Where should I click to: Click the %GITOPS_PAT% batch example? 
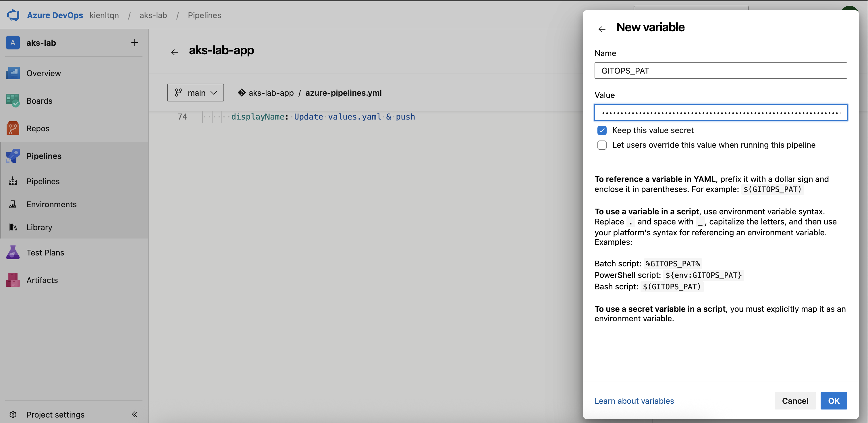coord(673,264)
